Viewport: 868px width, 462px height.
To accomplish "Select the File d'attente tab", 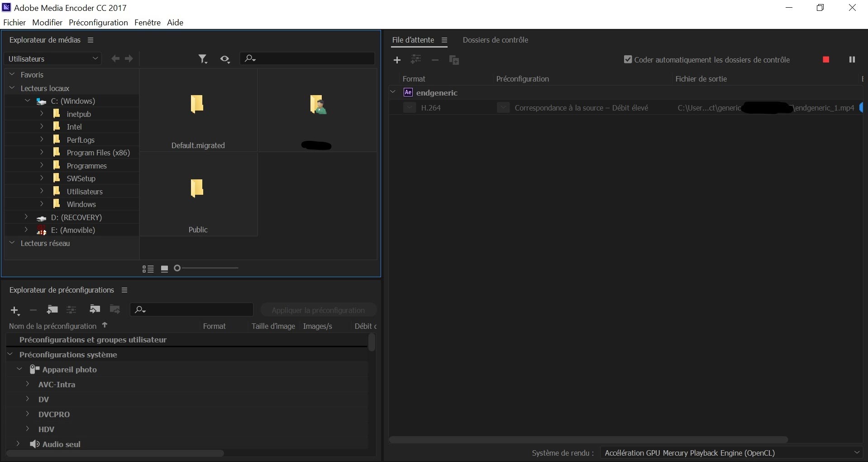I will (x=413, y=40).
